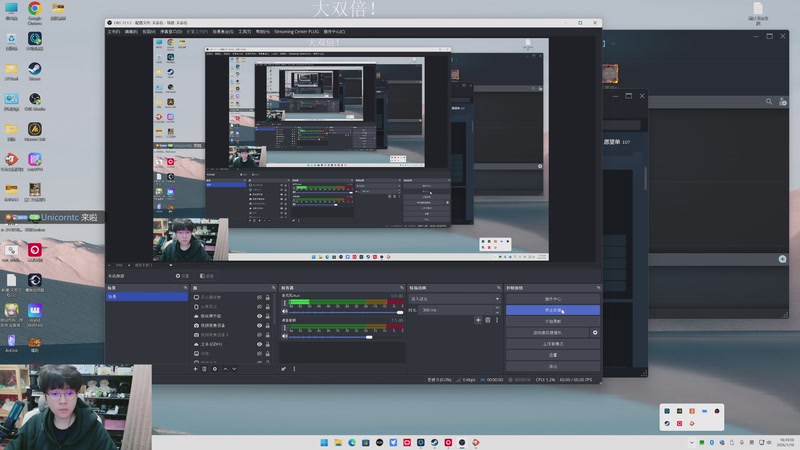Adjust desktop audio volume slider handle
The width and height of the screenshot is (800, 450).
point(369,337)
